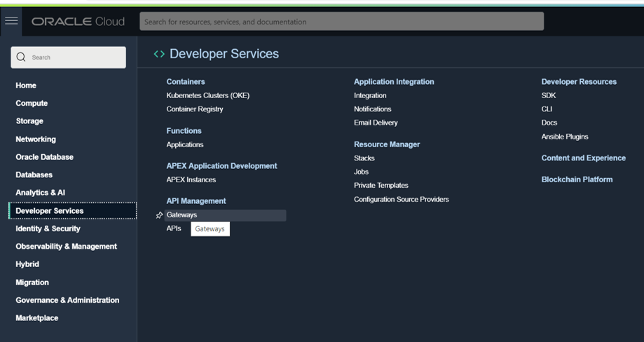Viewport: 644px width, 342px height.
Task: Select Marketplace in the sidebar
Action: pos(37,318)
